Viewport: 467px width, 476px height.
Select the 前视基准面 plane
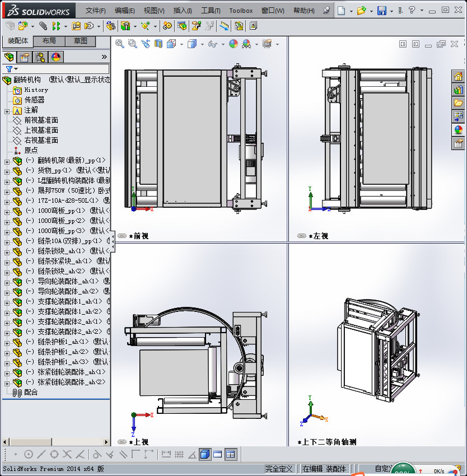(41, 120)
